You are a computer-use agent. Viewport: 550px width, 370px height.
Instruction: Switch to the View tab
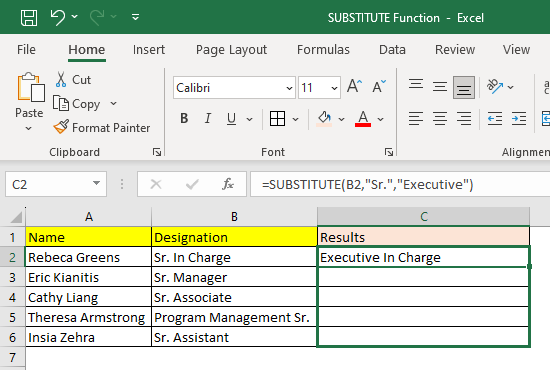coord(516,50)
